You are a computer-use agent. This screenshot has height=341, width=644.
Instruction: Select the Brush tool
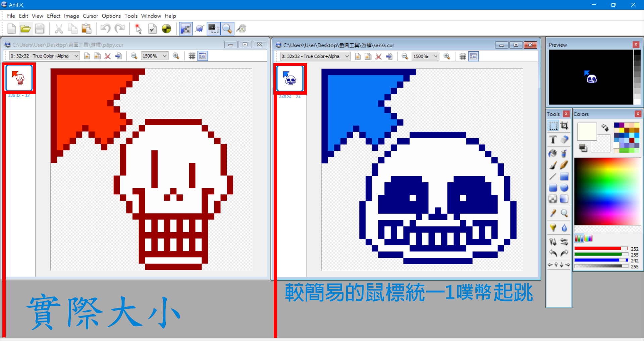pyautogui.click(x=553, y=165)
